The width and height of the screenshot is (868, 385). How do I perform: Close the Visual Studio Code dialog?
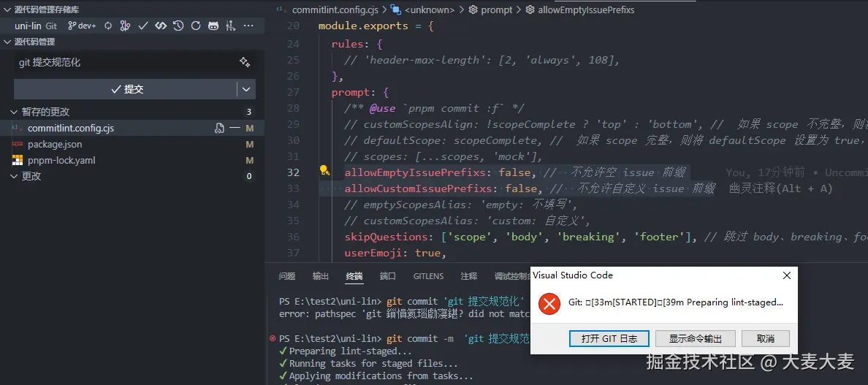[x=787, y=275]
